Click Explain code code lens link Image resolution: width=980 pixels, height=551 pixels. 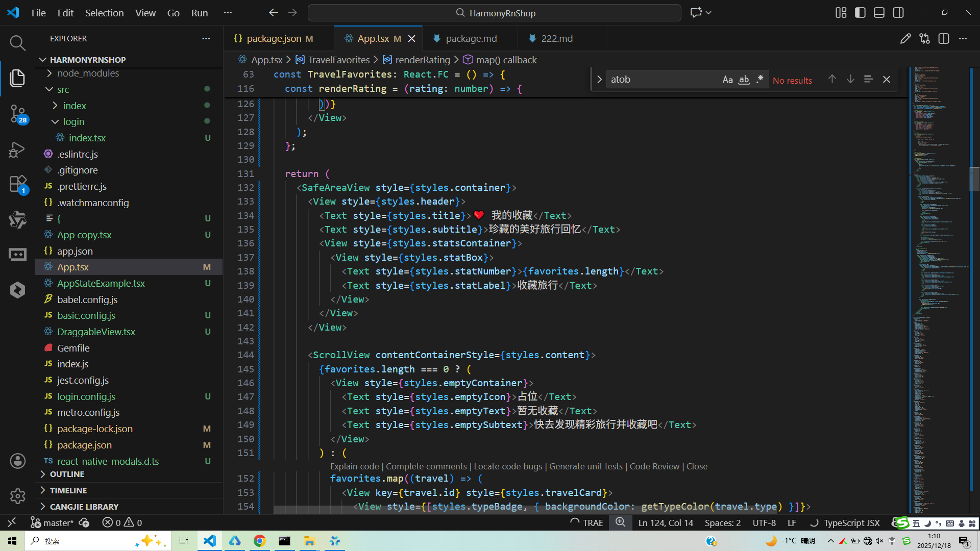[354, 466]
